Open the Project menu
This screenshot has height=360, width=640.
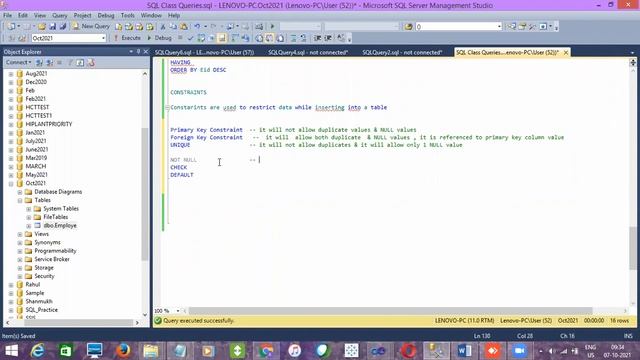point(82,15)
